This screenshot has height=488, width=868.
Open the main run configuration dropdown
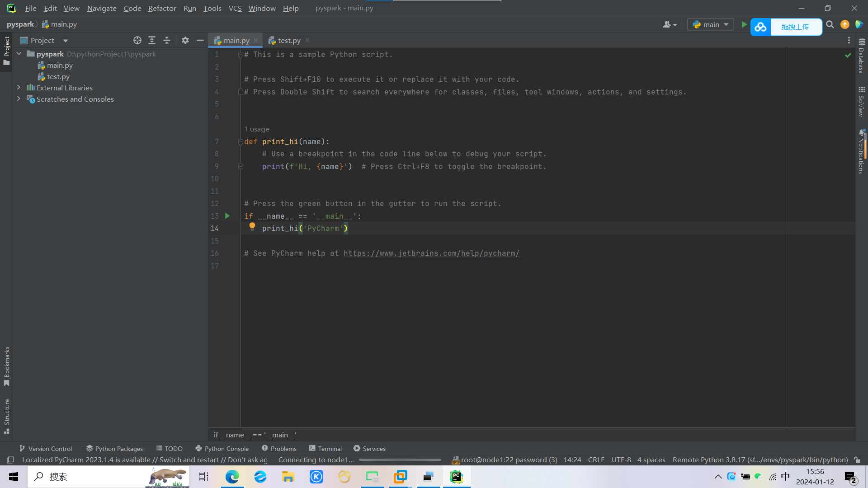(711, 24)
